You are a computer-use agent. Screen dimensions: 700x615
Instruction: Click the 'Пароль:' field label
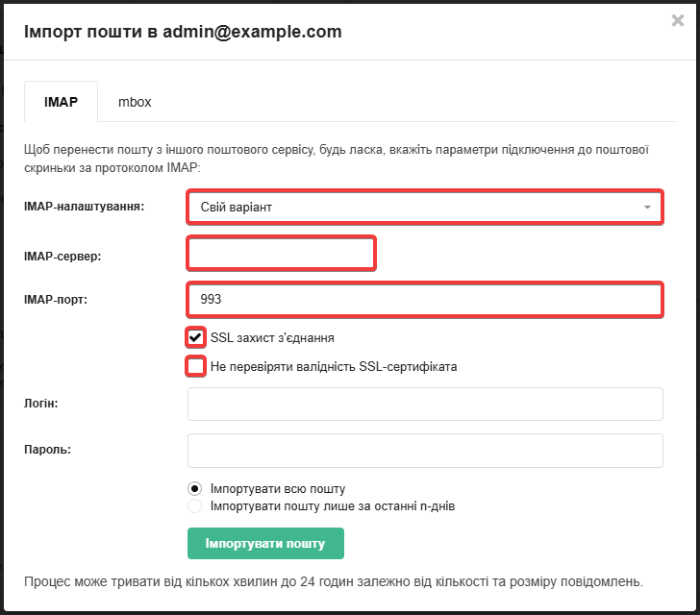pyautogui.click(x=46, y=450)
